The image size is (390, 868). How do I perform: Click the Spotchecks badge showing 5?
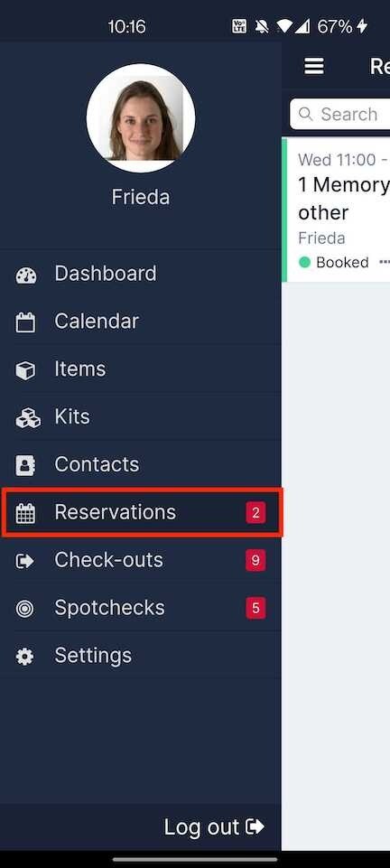pos(255,609)
